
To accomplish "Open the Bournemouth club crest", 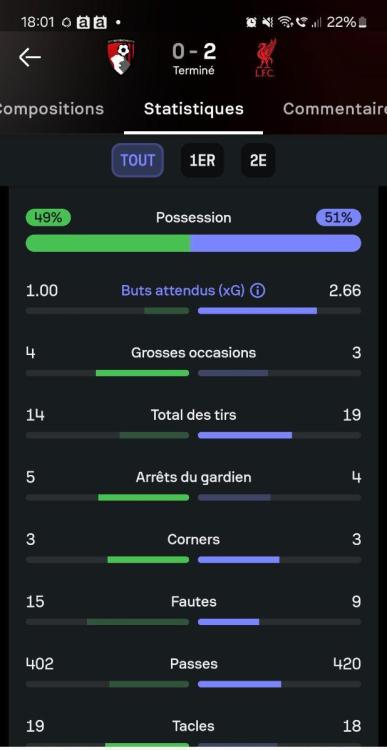I will pyautogui.click(x=121, y=57).
